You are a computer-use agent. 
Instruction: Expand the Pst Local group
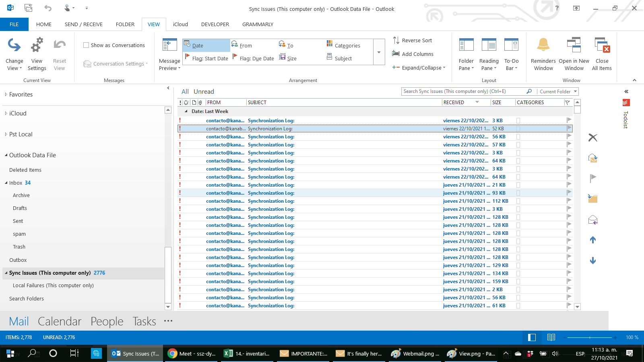(6, 134)
